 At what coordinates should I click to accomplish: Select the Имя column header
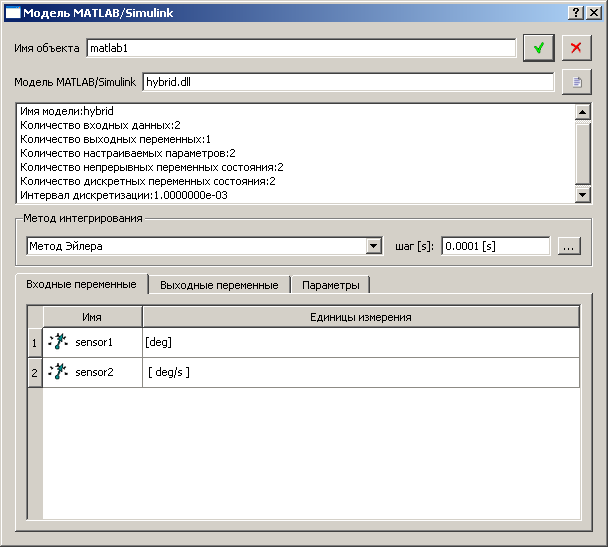[92, 317]
